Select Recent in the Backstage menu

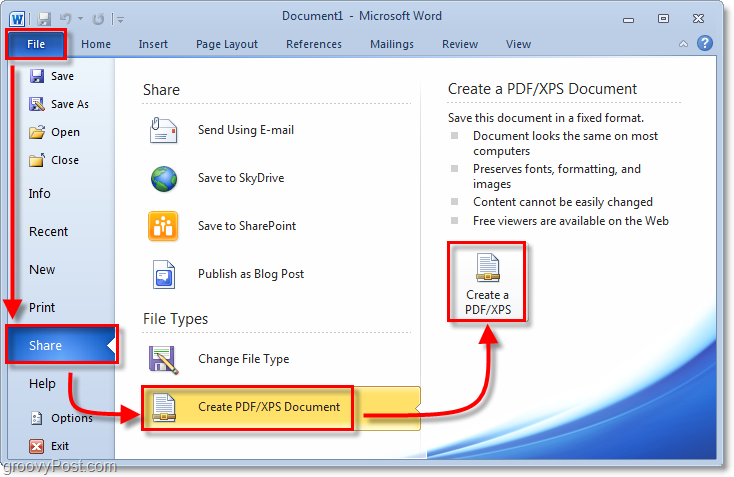[x=49, y=232]
